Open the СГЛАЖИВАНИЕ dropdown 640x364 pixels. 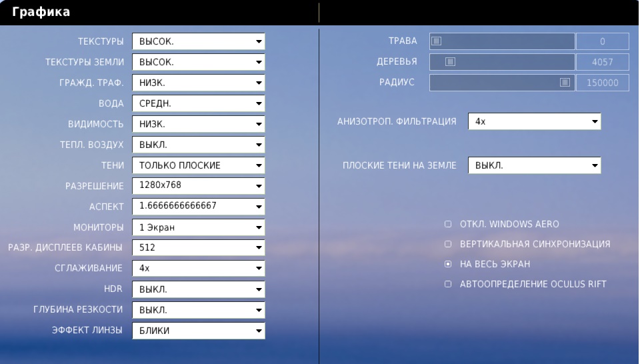(x=199, y=268)
